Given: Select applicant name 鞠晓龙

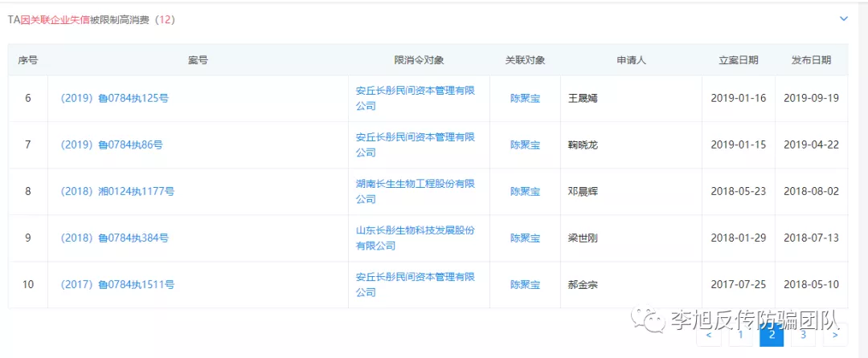Looking at the screenshot, I should [x=583, y=144].
